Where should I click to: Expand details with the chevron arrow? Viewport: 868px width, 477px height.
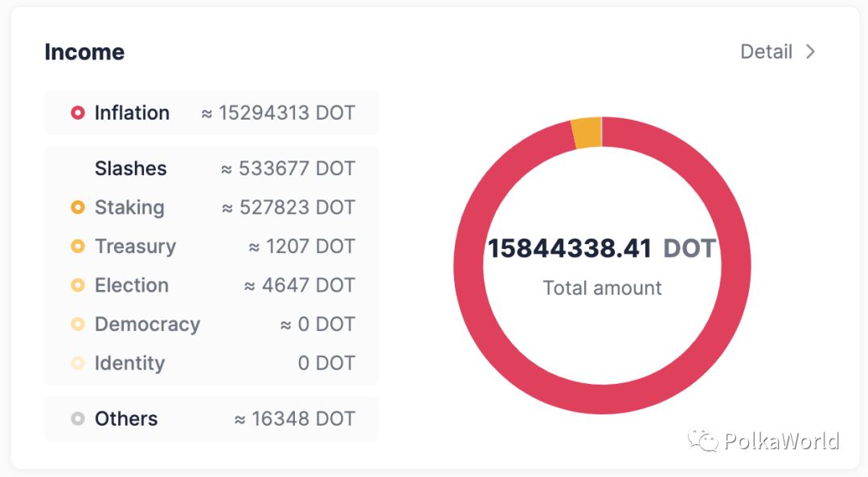point(811,52)
